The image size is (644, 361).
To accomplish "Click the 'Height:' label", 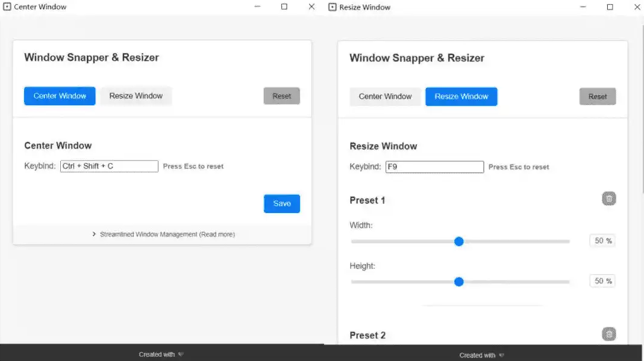I will pyautogui.click(x=362, y=266).
